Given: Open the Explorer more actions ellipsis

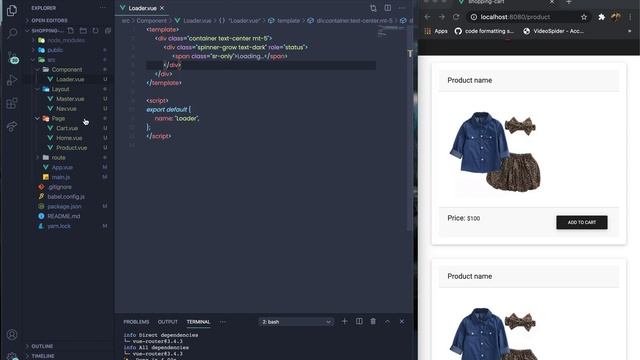Looking at the screenshot, I should [103, 8].
